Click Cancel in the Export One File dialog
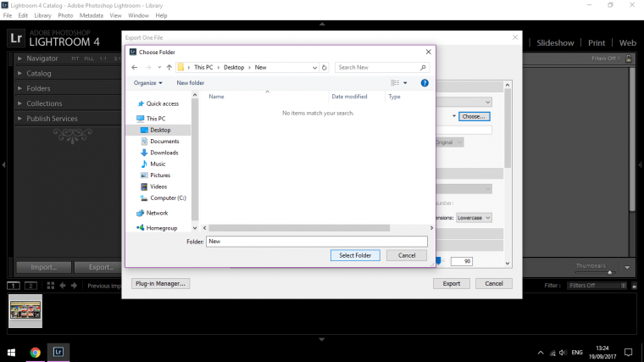 (494, 283)
